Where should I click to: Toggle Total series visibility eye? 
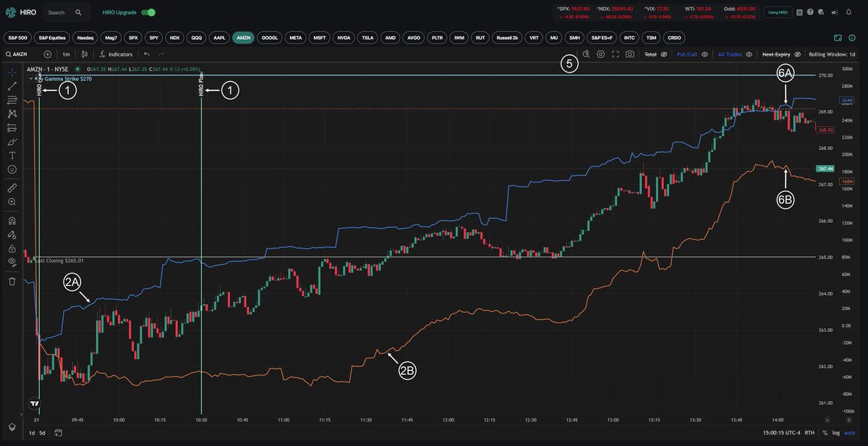(663, 54)
